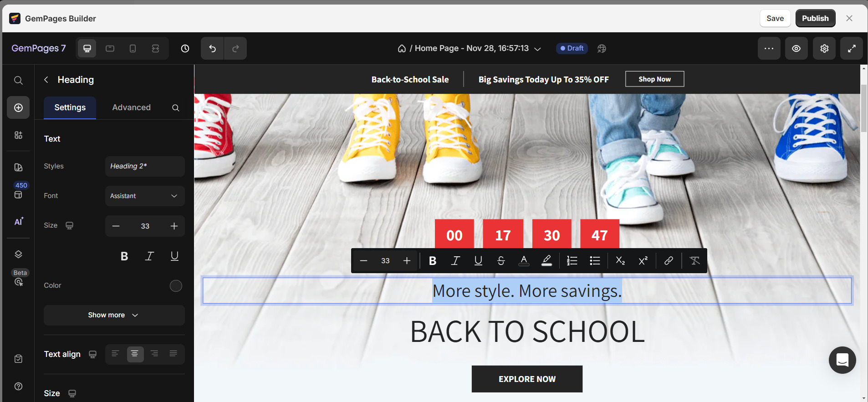Decrease font size in floating toolbar
This screenshot has width=868, height=402.
[x=363, y=260]
